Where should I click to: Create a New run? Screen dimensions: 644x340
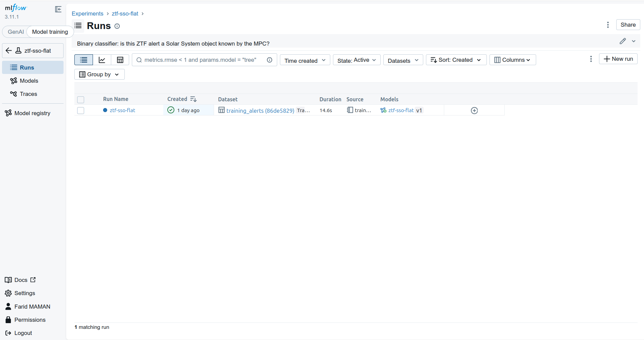[x=618, y=59]
